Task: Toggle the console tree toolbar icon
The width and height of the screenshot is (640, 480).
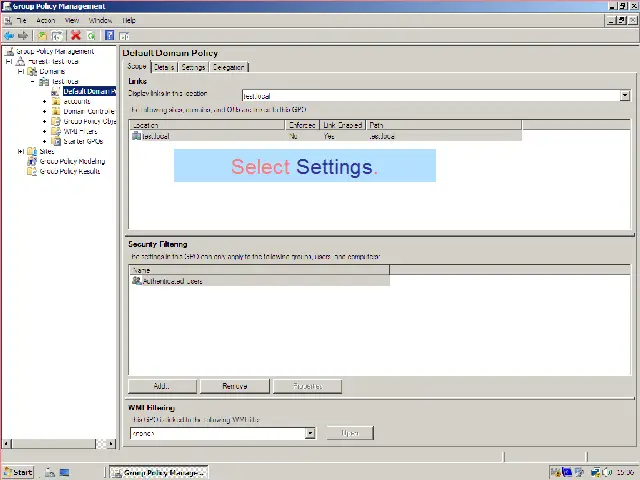Action: tap(57, 36)
